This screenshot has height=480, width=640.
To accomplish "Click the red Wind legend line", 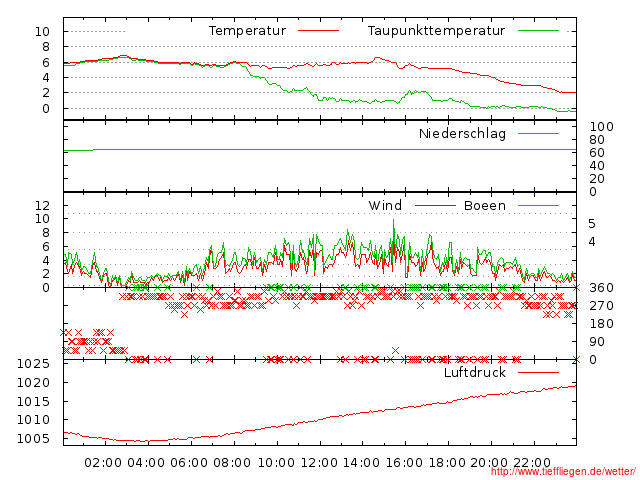I will pyautogui.click(x=435, y=205).
